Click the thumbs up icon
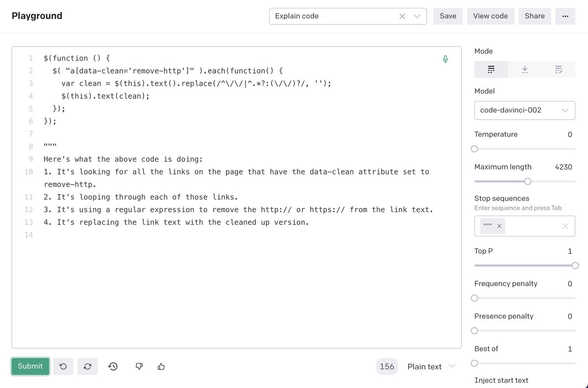This screenshot has width=588, height=388. (x=161, y=366)
